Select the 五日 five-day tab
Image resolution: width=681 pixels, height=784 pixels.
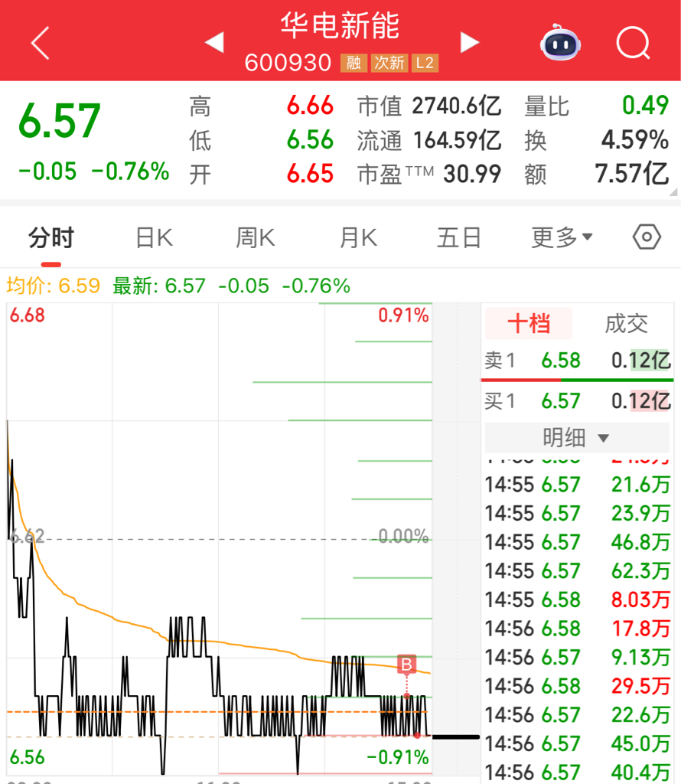tap(459, 237)
